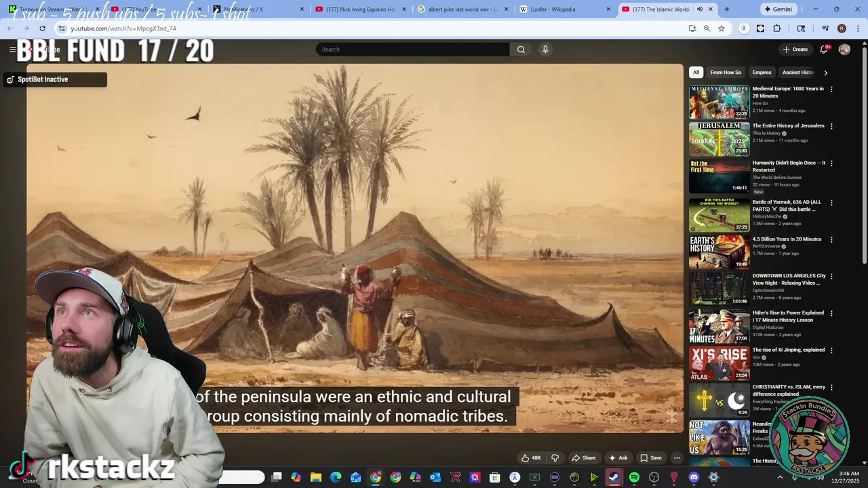This screenshot has height=488, width=868.
Task: Open options for Hitler's Rise to Power video
Action: [x=831, y=313]
